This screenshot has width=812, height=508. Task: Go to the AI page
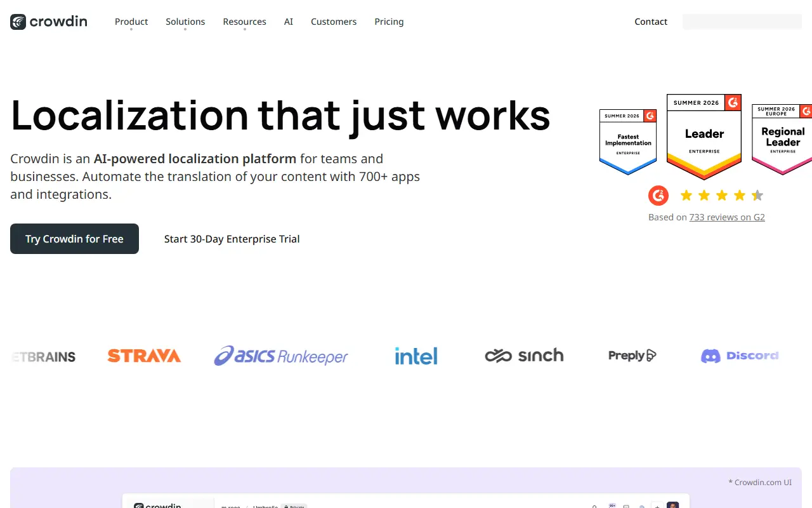click(x=289, y=22)
